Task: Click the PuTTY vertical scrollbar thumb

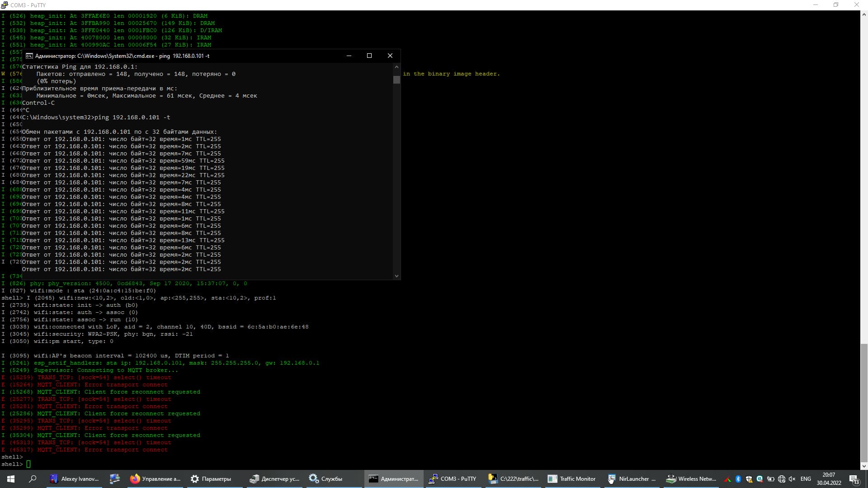Action: coord(863,402)
